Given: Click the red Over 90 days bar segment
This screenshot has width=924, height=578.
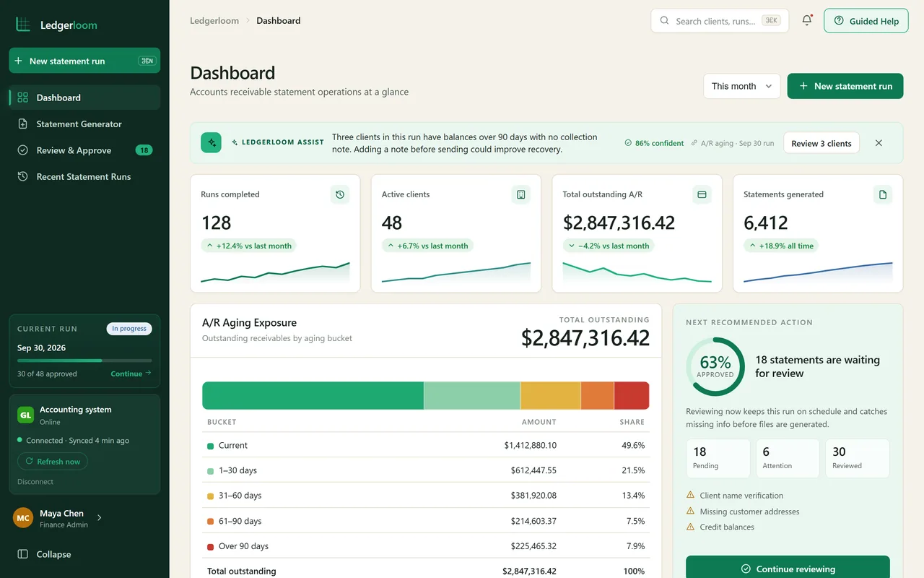Looking at the screenshot, I should point(632,396).
